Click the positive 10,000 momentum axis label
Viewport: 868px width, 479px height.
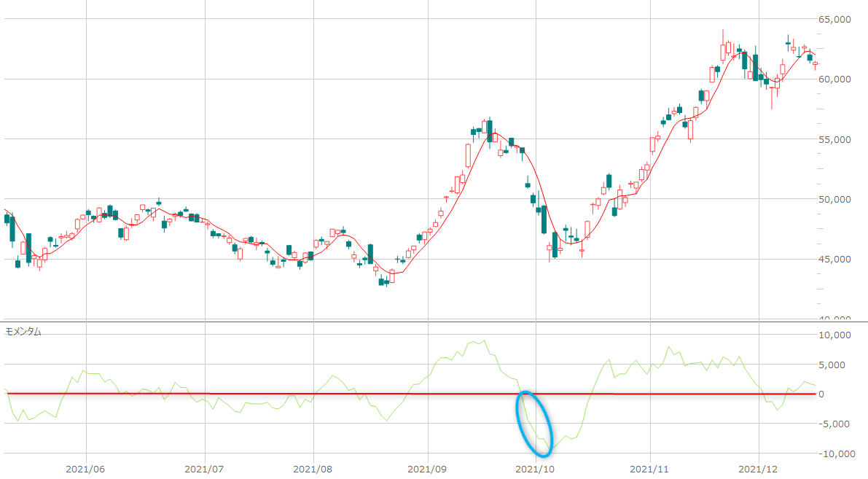835,335
